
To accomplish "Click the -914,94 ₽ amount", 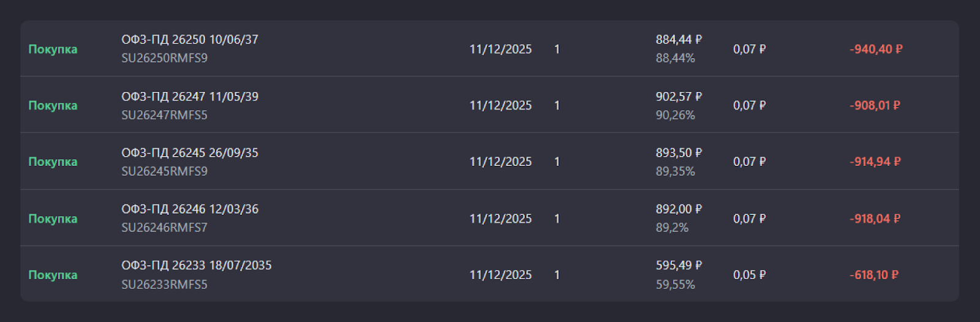I will [875, 162].
